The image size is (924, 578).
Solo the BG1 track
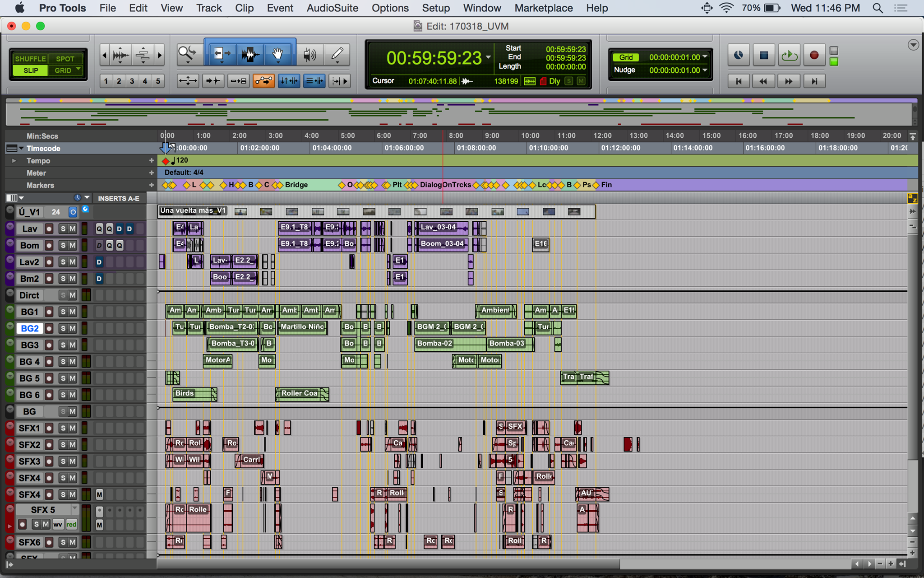tap(63, 312)
